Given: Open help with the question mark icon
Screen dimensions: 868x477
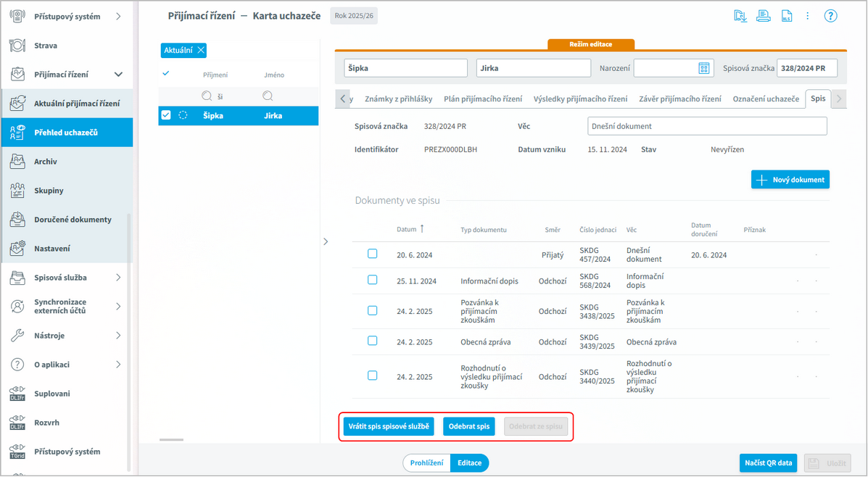Looking at the screenshot, I should tap(830, 16).
